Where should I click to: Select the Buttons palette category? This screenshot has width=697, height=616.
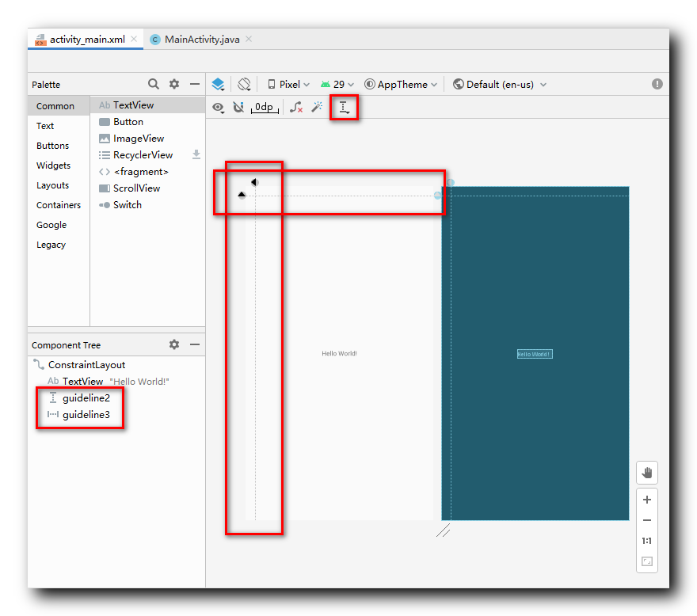[59, 146]
